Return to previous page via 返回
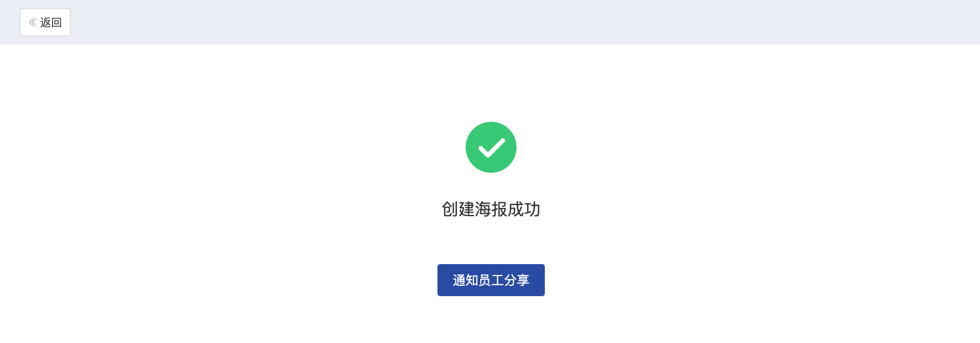This screenshot has width=980, height=343. 45,22
